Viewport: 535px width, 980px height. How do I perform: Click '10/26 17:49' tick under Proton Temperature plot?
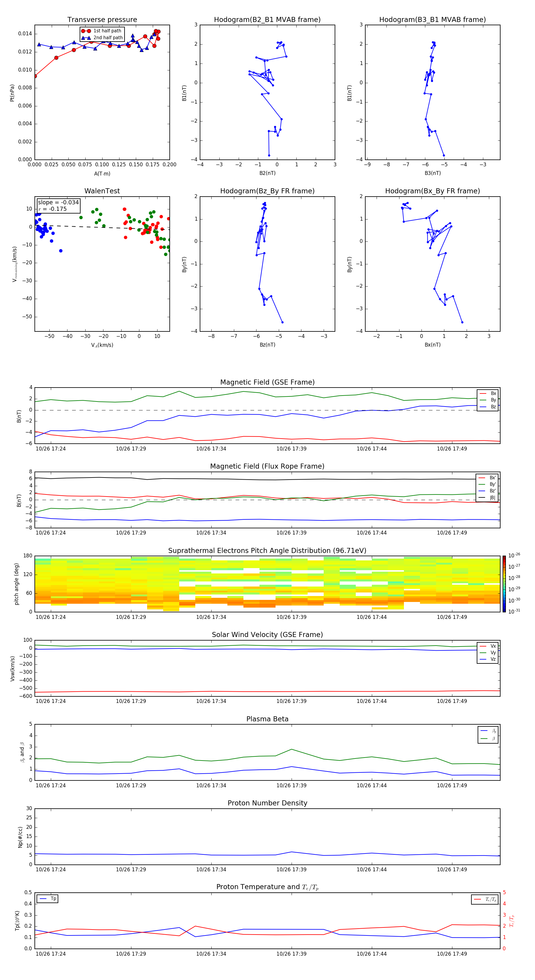(452, 954)
